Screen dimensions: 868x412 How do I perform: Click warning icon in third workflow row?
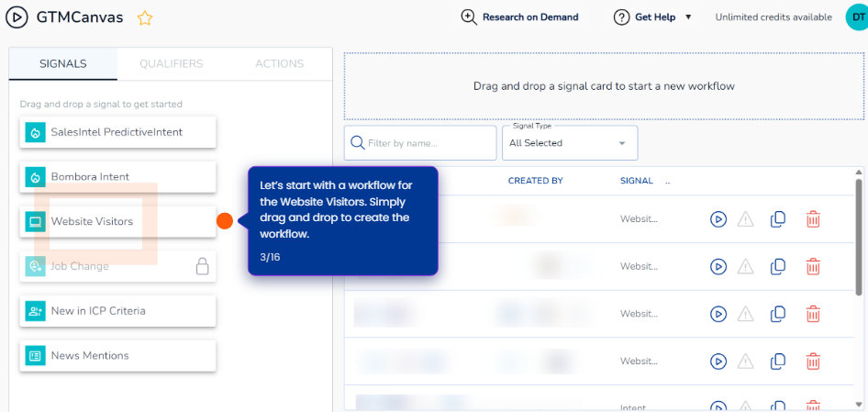tap(746, 314)
